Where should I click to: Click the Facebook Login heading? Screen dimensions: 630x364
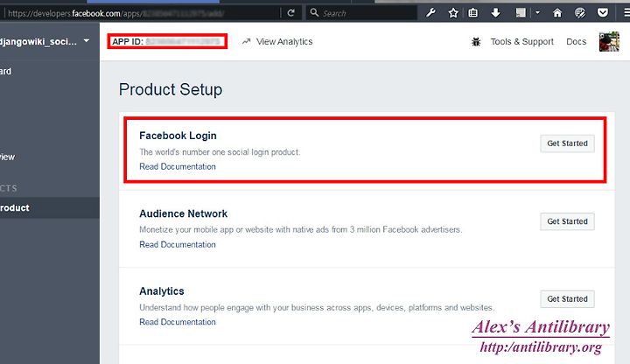point(178,136)
